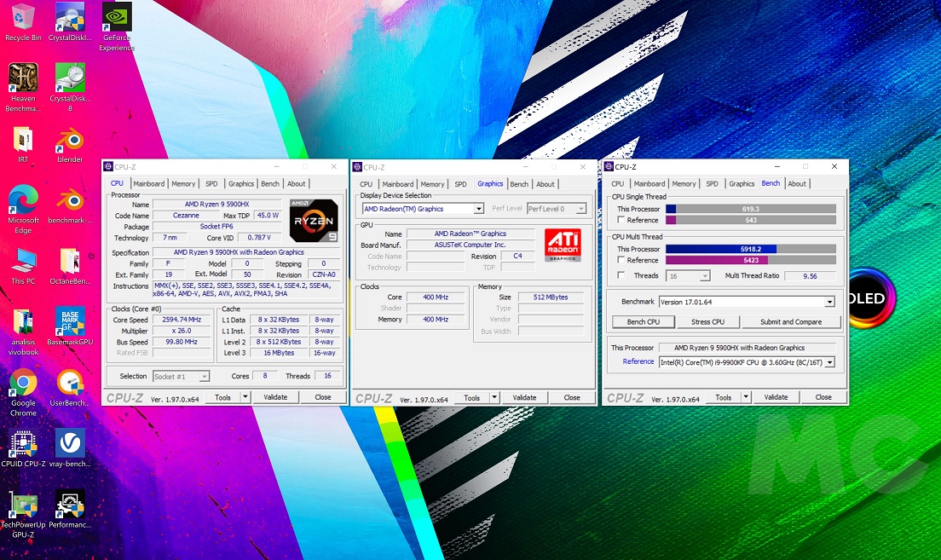Image resolution: width=941 pixels, height=560 pixels.
Task: Open the About tab in the Bench window
Action: pyautogui.click(x=797, y=184)
